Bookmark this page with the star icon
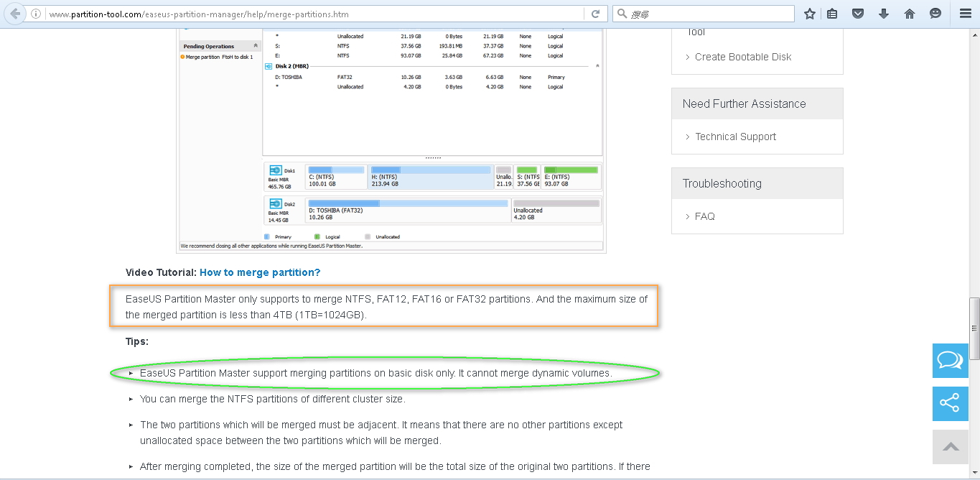 pyautogui.click(x=810, y=14)
